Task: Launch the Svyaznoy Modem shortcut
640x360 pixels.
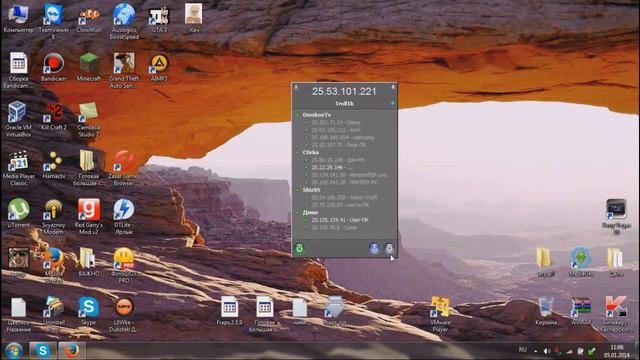Action: [53, 217]
